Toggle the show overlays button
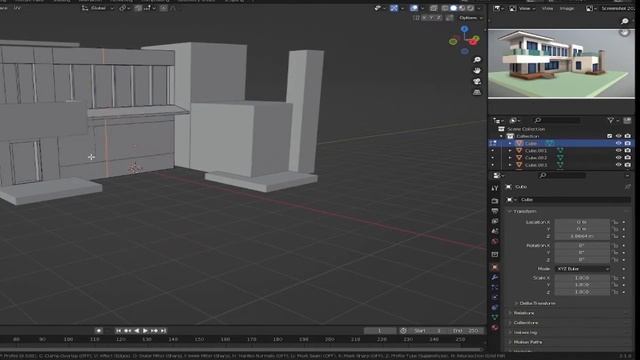Viewport: 640px width, 360px height. click(414, 8)
